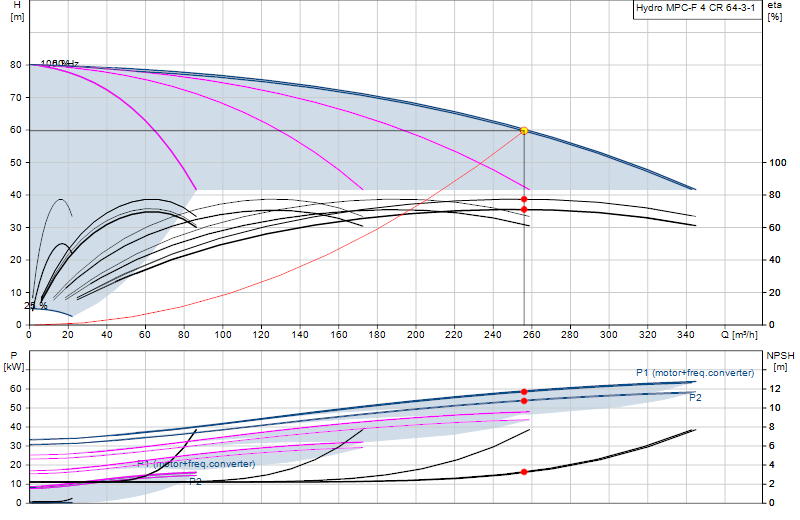
Task: Click the lower-left P1 (motor+freq.converter) label
Action: (196, 464)
